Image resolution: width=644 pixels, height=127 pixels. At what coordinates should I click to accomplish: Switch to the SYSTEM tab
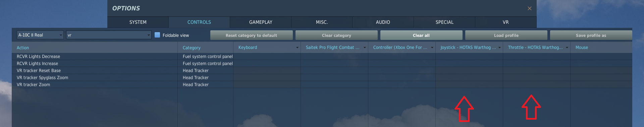click(138, 22)
